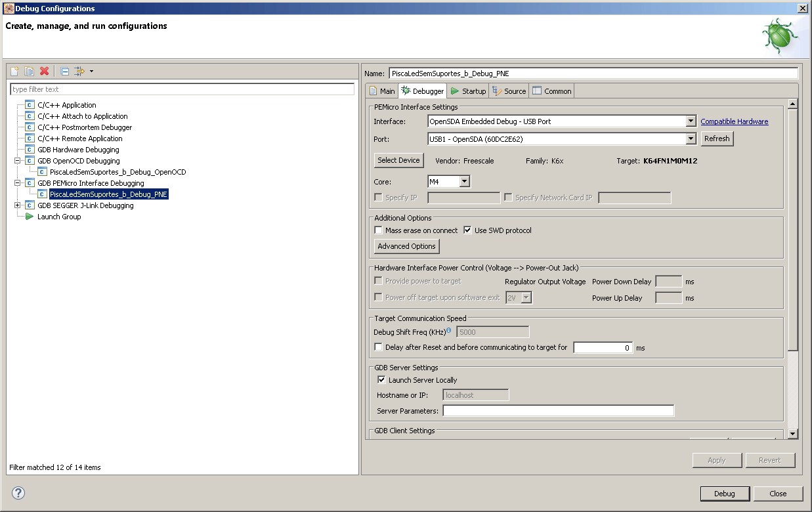Click the help question mark icon
The image size is (812, 512).
[x=18, y=493]
